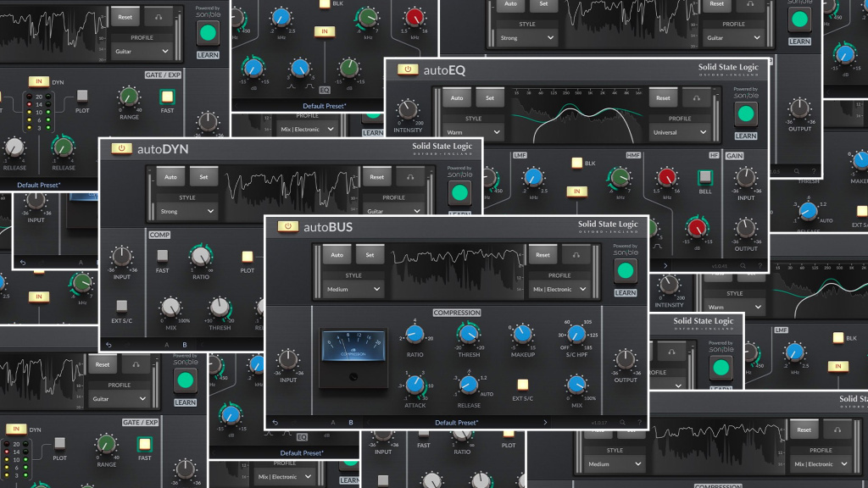Image resolution: width=868 pixels, height=488 pixels.
Task: Click the Set button in autoEQ
Action: click(x=489, y=98)
